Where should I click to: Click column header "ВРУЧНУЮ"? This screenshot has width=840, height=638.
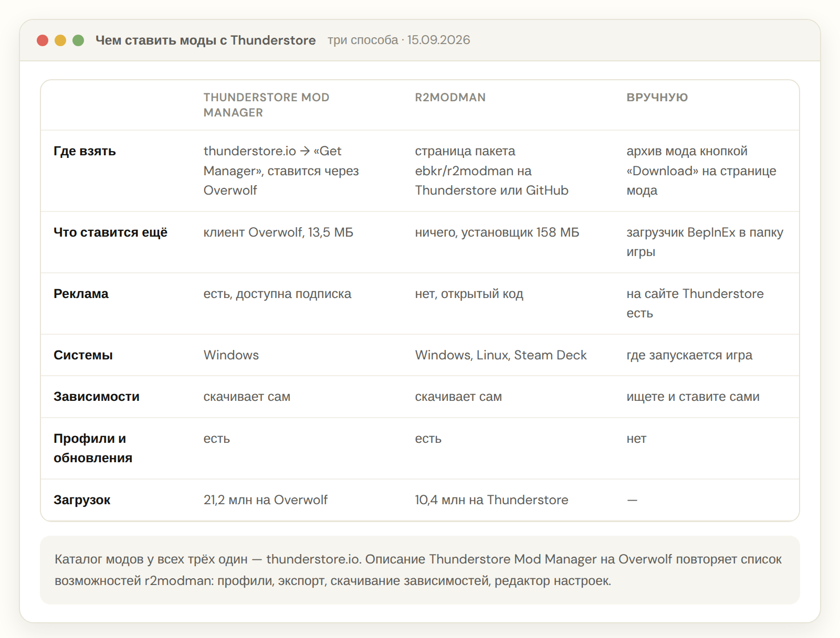657,98
